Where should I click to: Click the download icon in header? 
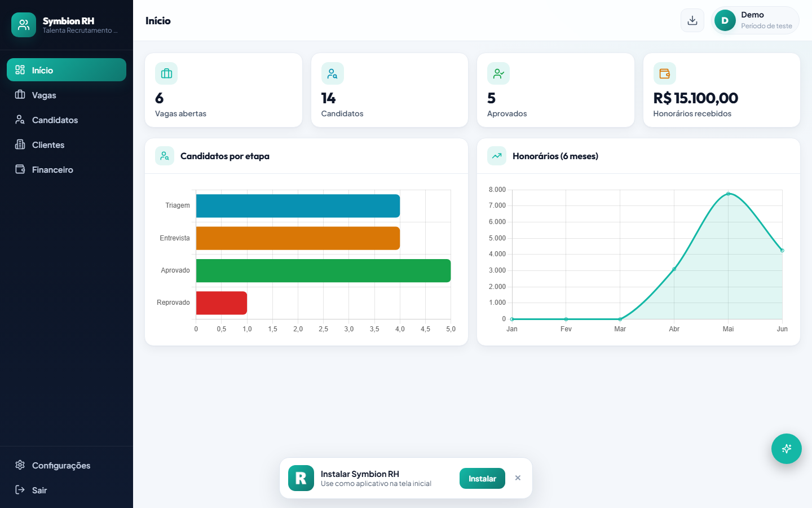[x=692, y=20]
